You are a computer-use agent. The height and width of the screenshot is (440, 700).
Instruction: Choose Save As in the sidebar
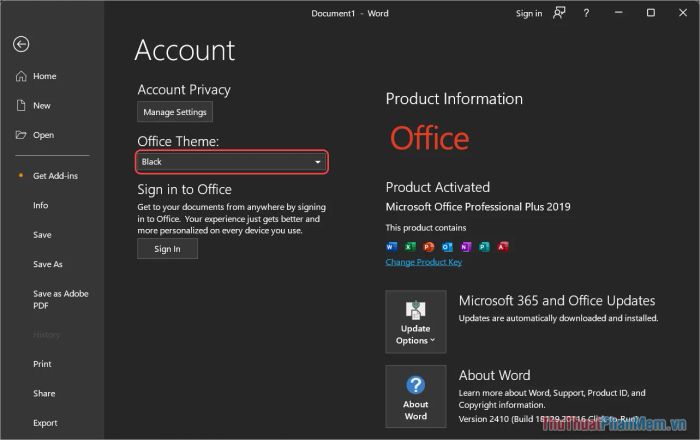[x=47, y=264]
